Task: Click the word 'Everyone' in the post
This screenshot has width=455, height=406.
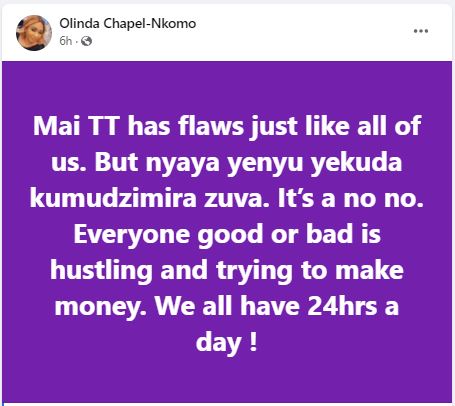Action: coord(132,234)
